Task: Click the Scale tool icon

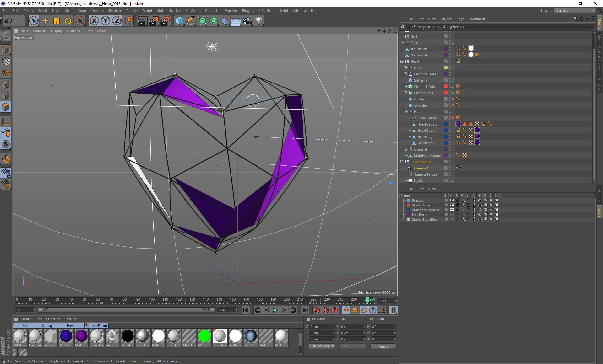Action: tap(57, 21)
